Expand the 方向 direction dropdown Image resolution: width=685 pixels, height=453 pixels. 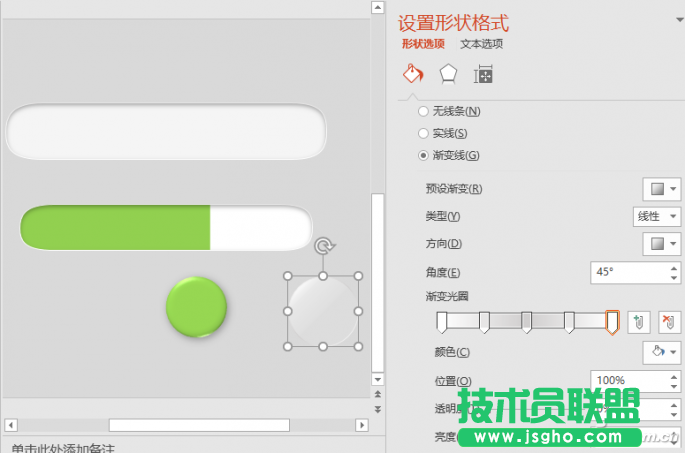[662, 243]
